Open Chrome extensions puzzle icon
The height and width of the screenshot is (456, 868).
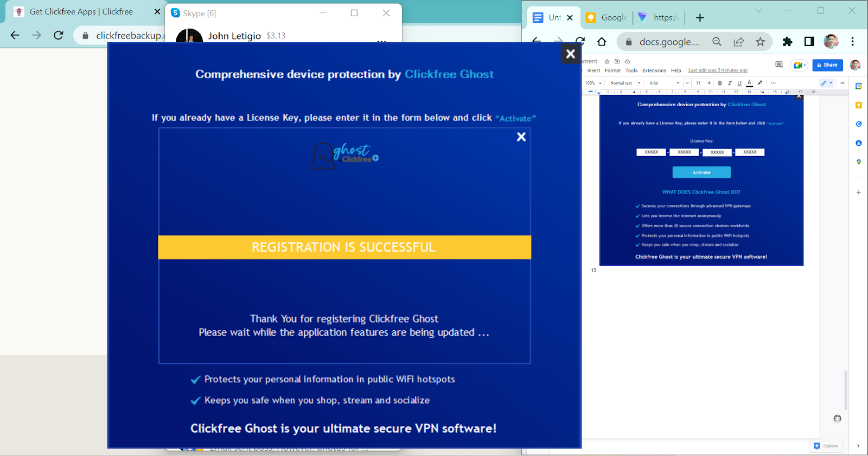pyautogui.click(x=787, y=42)
